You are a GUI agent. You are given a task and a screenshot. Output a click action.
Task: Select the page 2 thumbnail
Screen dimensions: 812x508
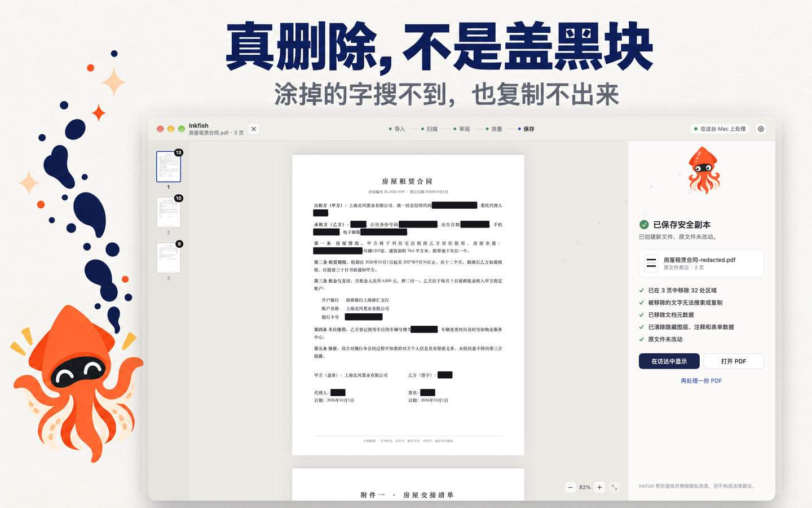point(169,212)
